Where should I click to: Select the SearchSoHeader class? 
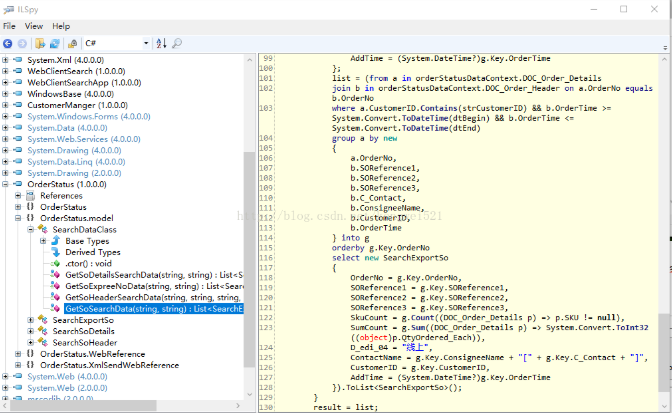pyautogui.click(x=84, y=343)
